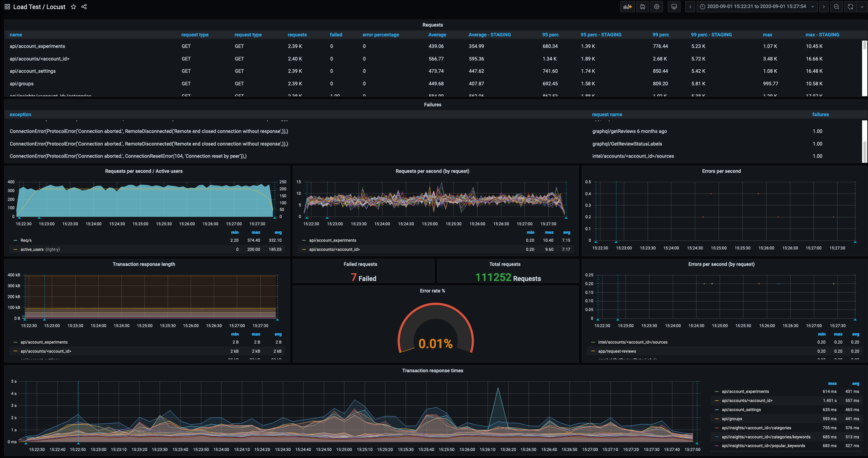
Task: Click the Add panel icon in the toolbar
Action: pos(627,7)
